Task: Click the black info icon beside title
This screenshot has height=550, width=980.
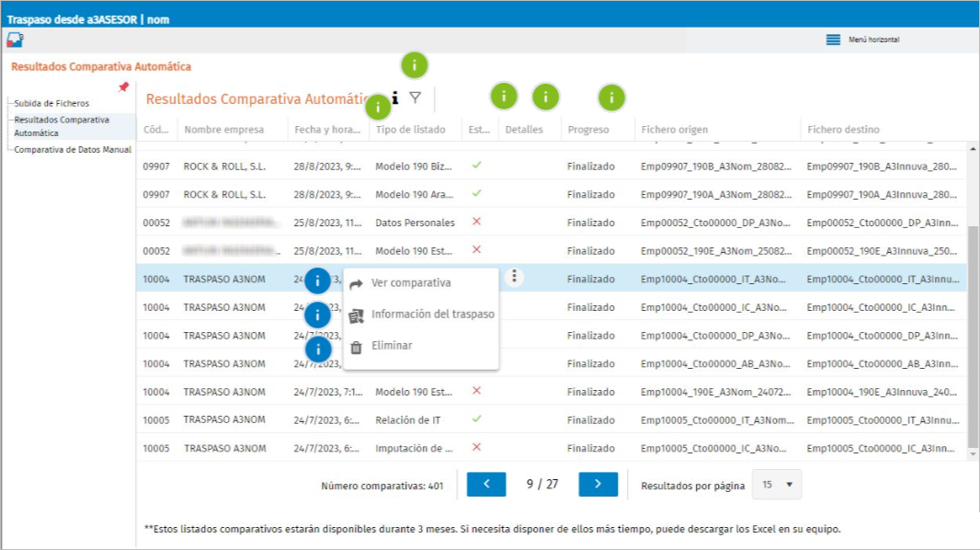Action: (x=395, y=97)
